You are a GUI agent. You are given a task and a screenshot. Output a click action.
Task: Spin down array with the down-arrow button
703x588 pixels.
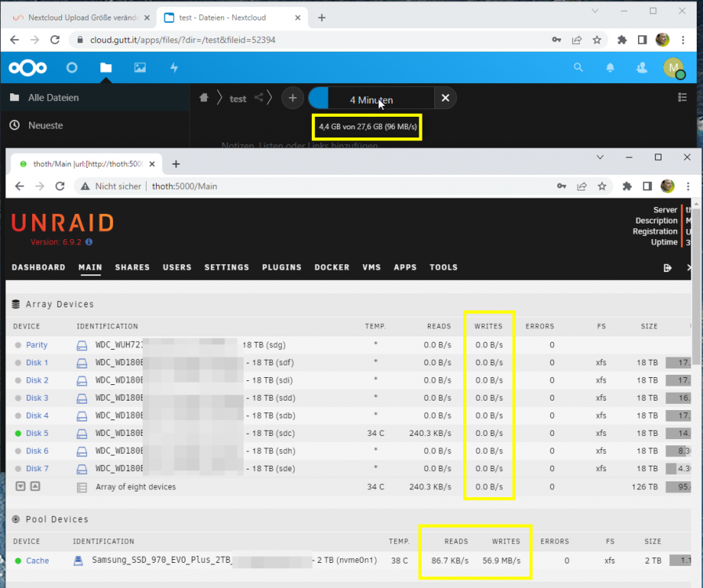tap(20, 486)
